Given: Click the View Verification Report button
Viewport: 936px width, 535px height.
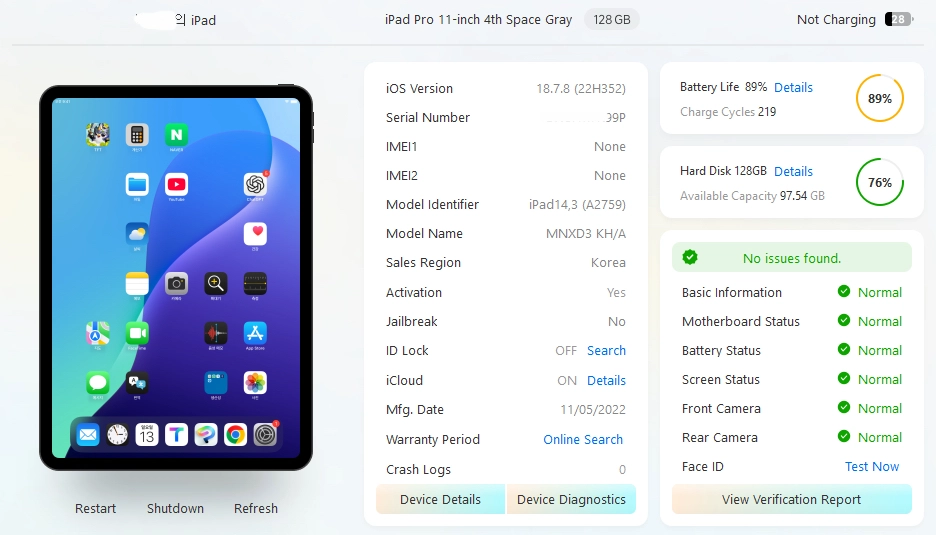Looking at the screenshot, I should [x=792, y=499].
